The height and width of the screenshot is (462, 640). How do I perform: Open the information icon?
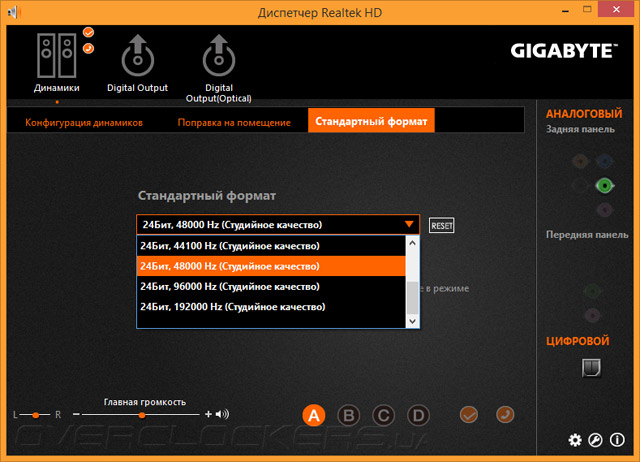coord(617,440)
